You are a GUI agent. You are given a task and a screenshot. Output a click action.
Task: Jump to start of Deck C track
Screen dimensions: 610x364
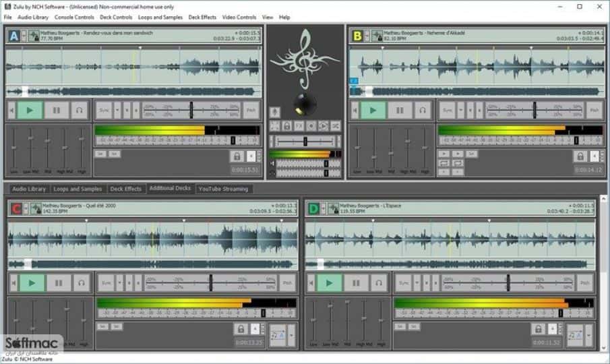(13, 283)
